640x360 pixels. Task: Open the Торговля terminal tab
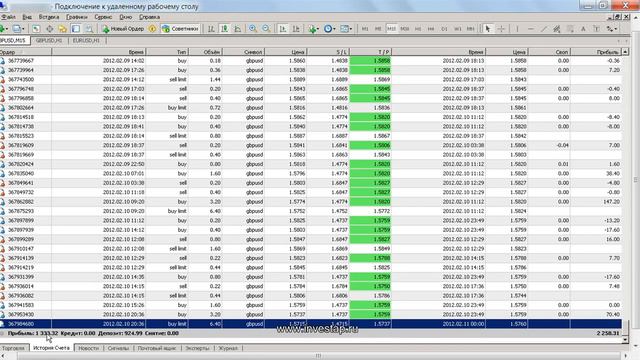[x=13, y=348]
